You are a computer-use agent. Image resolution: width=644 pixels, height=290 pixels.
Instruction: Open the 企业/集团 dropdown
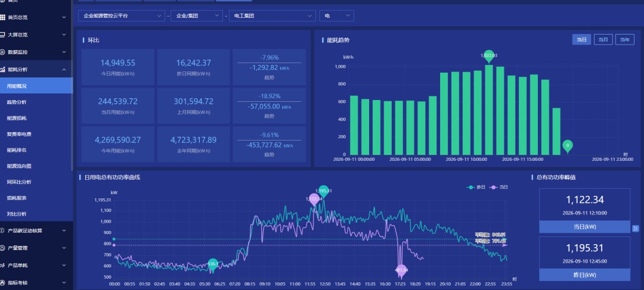coord(197,15)
